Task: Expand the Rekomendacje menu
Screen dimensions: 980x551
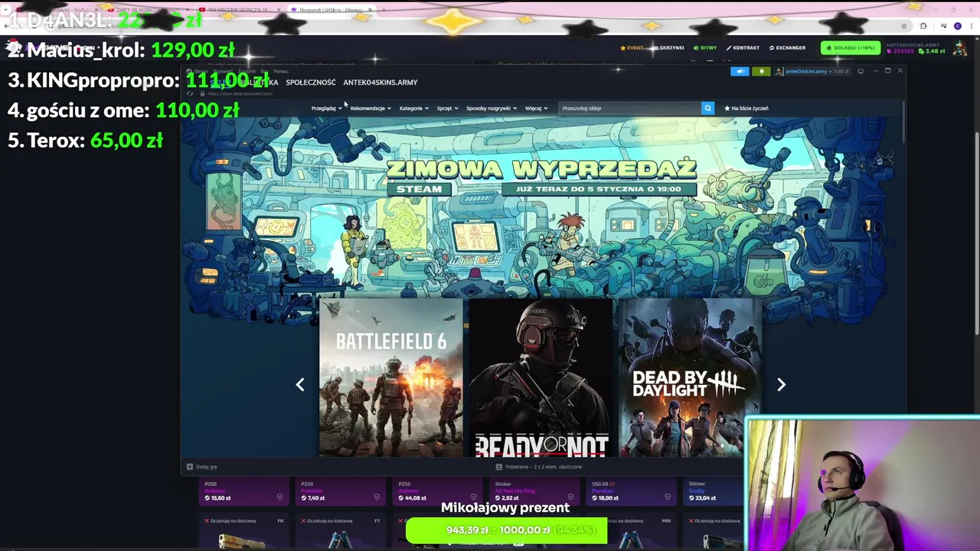Action: coord(371,108)
